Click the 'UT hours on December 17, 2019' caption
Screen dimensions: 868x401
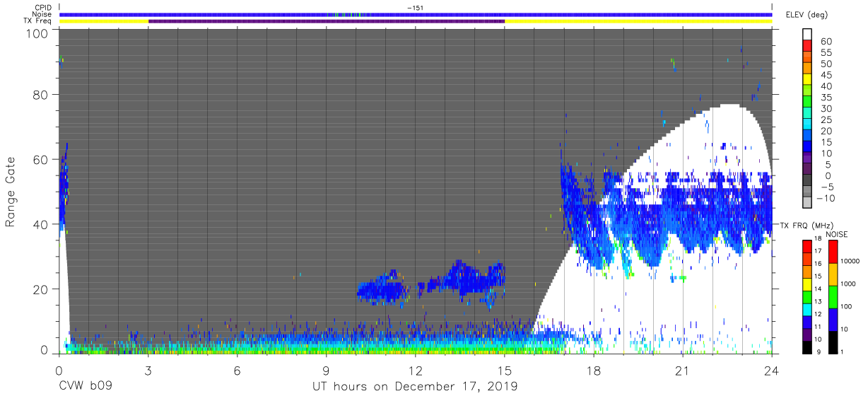click(x=415, y=387)
